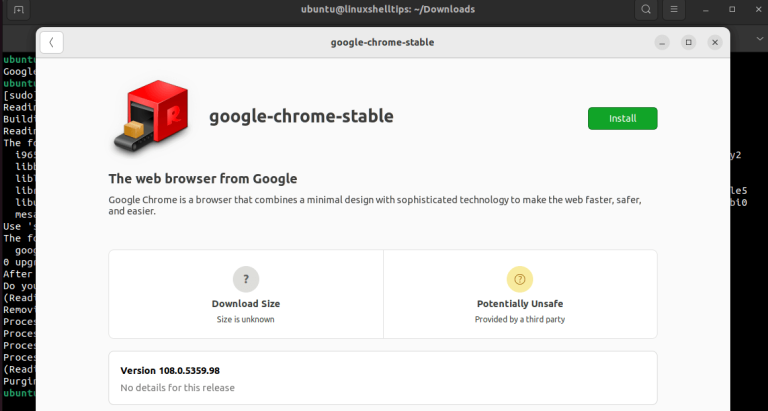The height and width of the screenshot is (411, 768).
Task: Click the app name heading google-chrome-stable
Action: (301, 116)
